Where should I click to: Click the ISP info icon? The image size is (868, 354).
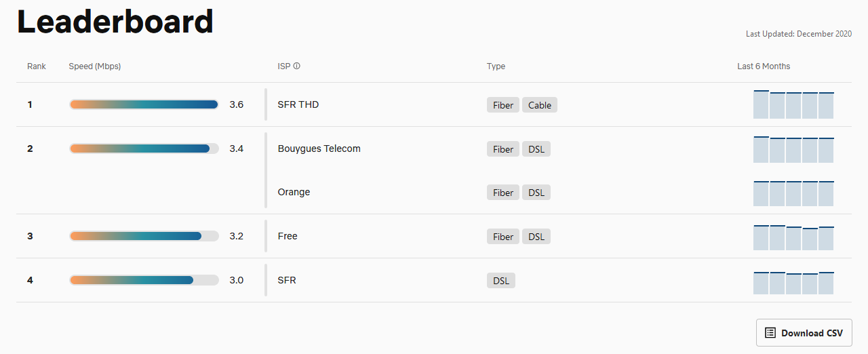pos(297,66)
